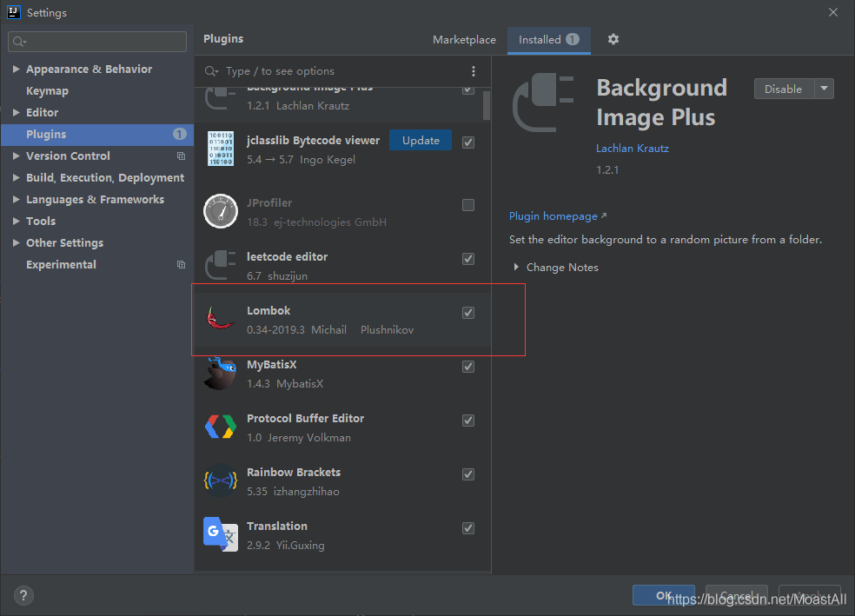Select the Protocol Buffer Editor icon
The height and width of the screenshot is (616, 855).
tap(221, 427)
